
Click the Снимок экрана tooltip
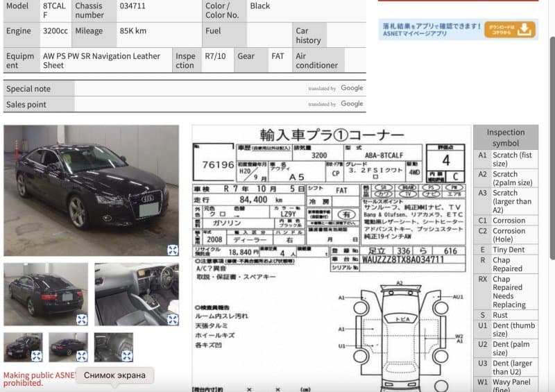point(114,375)
